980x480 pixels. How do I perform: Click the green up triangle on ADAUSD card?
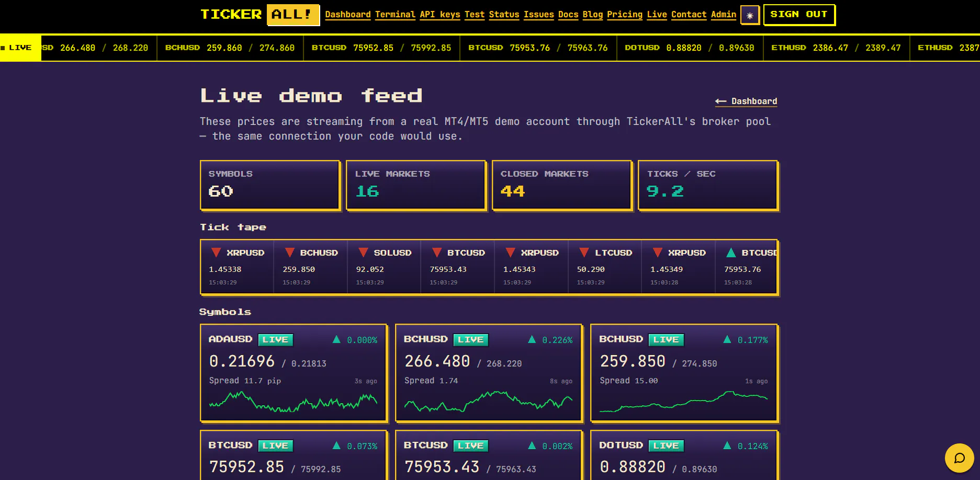(336, 339)
